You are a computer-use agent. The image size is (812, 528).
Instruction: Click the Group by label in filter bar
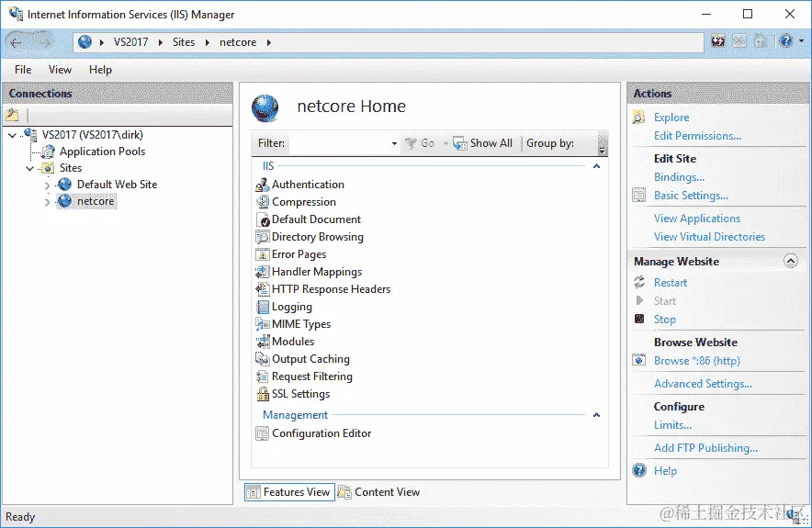(550, 143)
